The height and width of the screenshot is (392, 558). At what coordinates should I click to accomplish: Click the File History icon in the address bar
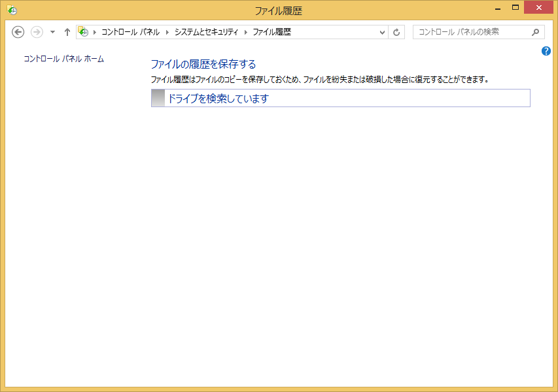point(83,31)
